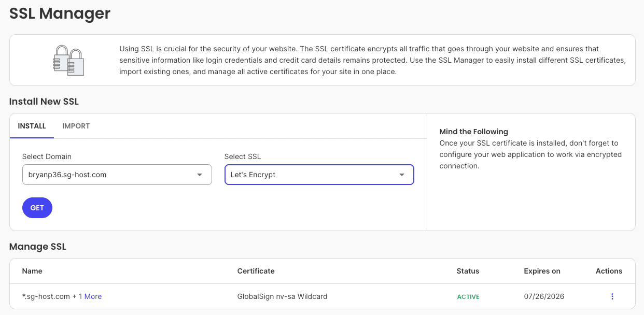Viewport: 644px width, 315px height.
Task: Click the Select Domain label
Action: [47, 156]
